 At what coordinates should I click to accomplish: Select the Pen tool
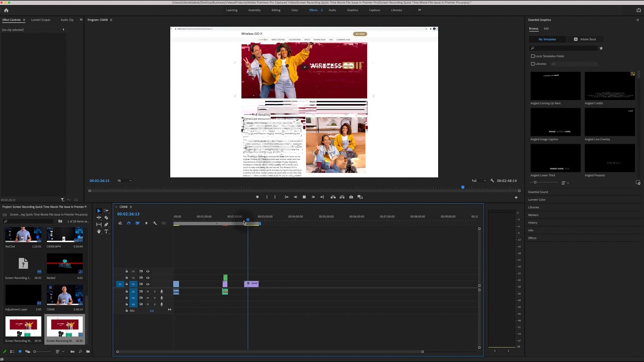pyautogui.click(x=106, y=225)
